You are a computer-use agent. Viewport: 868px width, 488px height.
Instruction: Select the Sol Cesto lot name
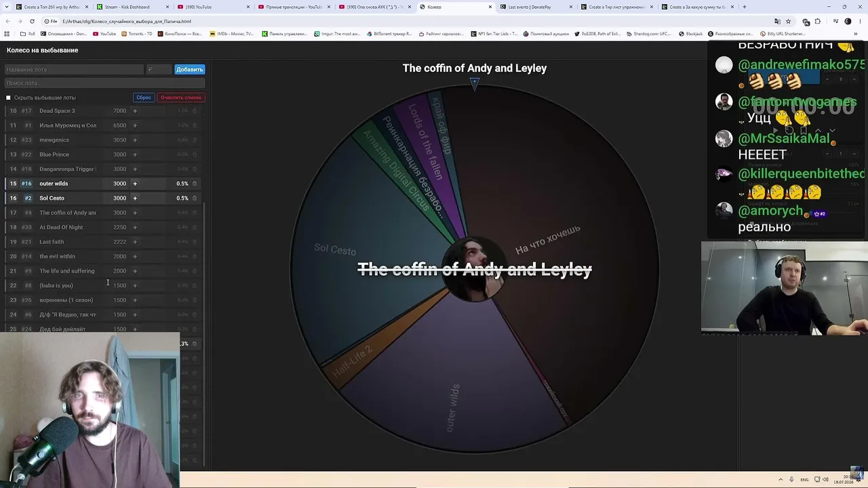tap(52, 199)
